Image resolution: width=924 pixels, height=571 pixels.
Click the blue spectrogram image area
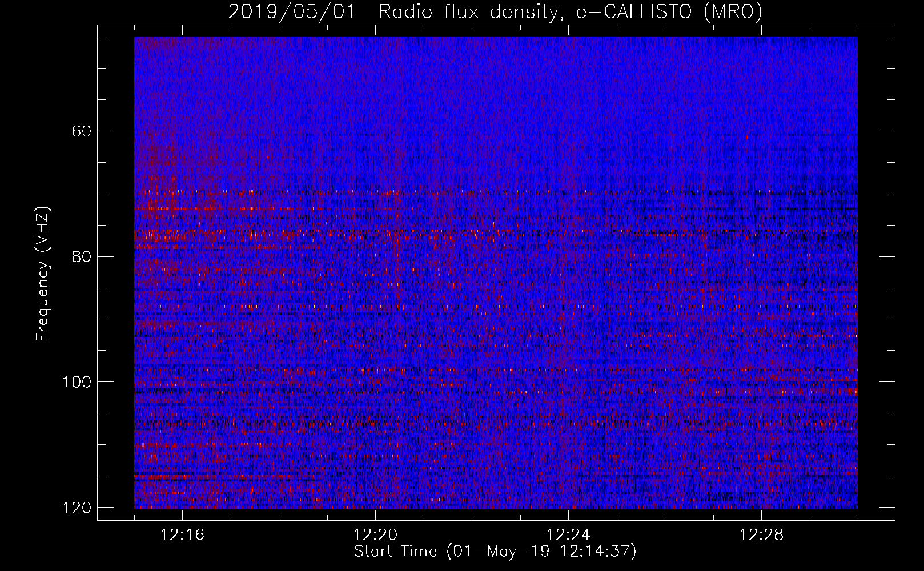click(496, 272)
